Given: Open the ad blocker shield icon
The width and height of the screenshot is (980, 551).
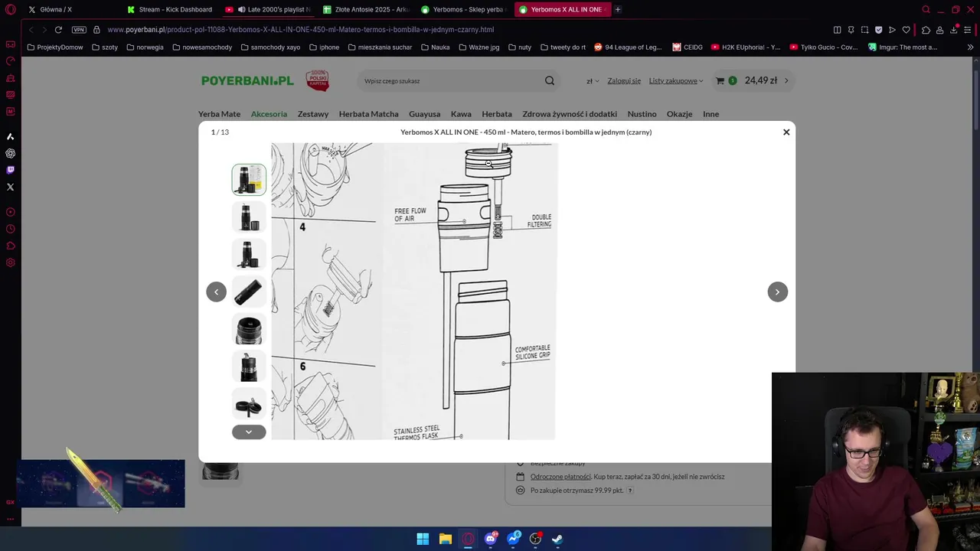Looking at the screenshot, I should (878, 30).
